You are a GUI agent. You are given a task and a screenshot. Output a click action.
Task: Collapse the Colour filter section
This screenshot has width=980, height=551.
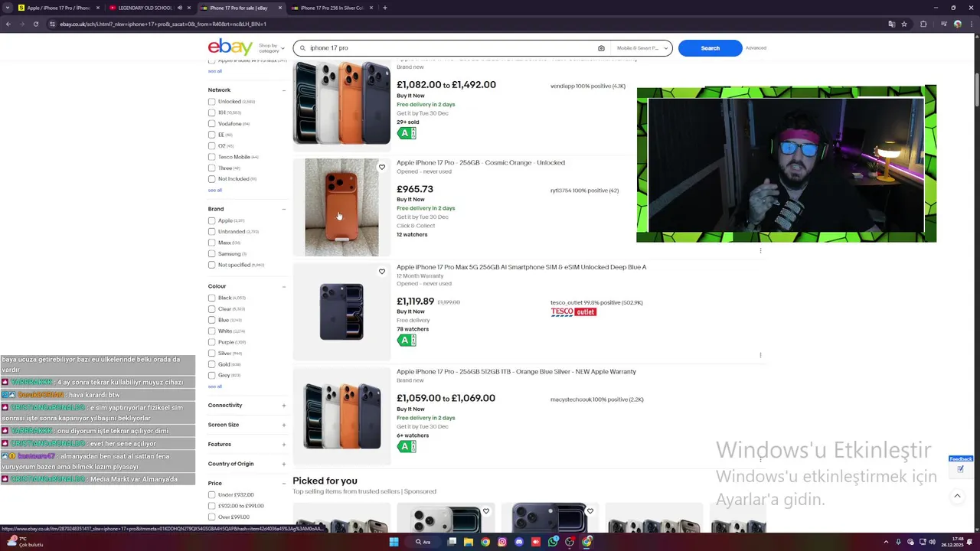[283, 286]
